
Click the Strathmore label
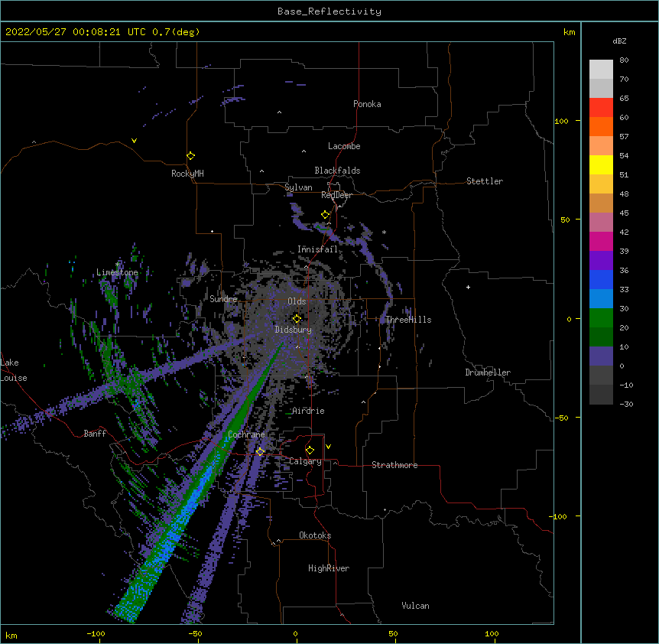pyautogui.click(x=394, y=465)
